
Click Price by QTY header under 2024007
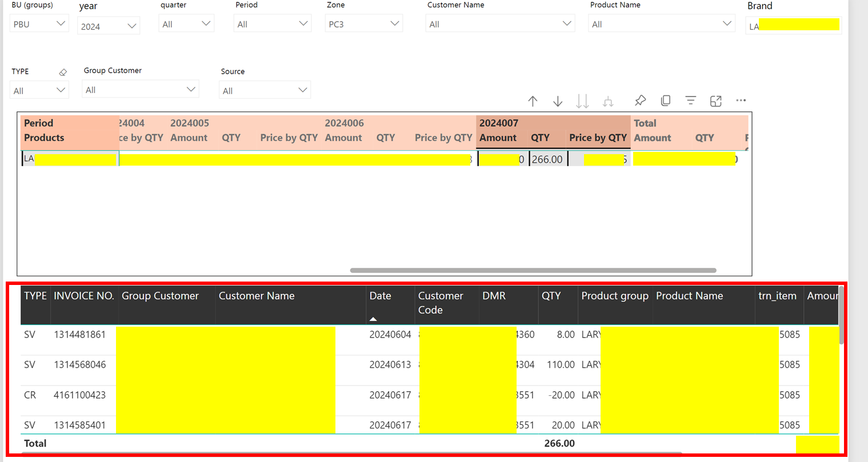click(598, 138)
